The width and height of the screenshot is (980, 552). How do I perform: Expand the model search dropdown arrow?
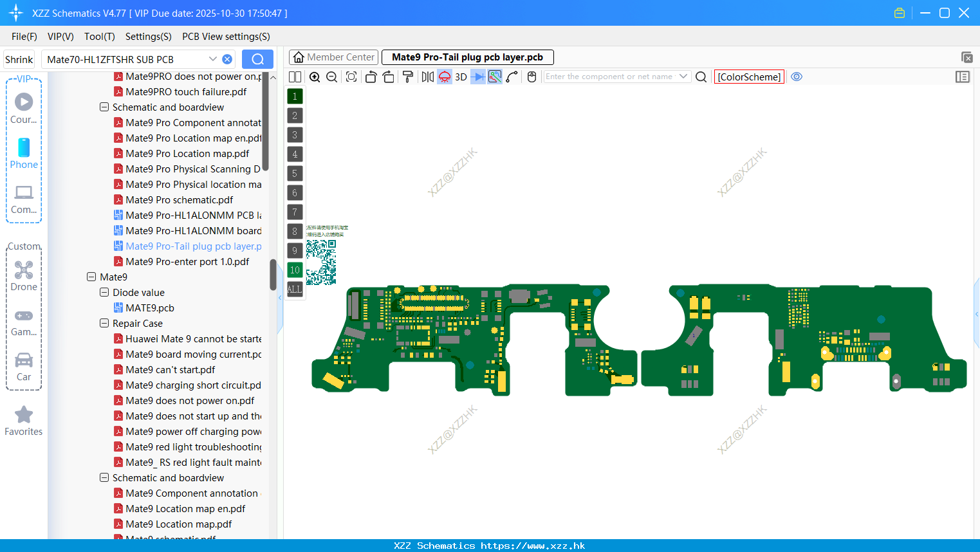(x=213, y=59)
